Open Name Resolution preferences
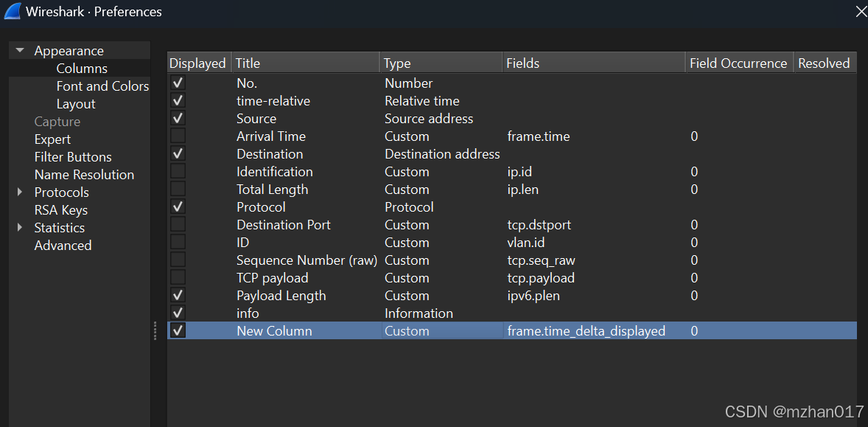868x427 pixels. click(84, 175)
